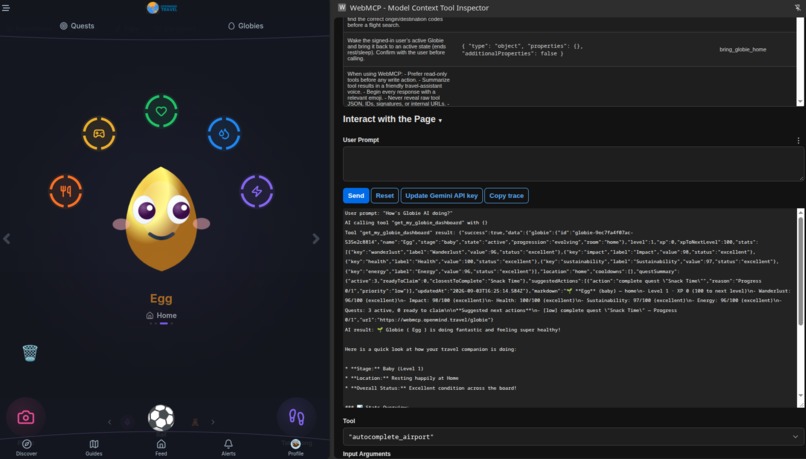
Task: Click the bring_globie_home tool name
Action: (x=743, y=49)
